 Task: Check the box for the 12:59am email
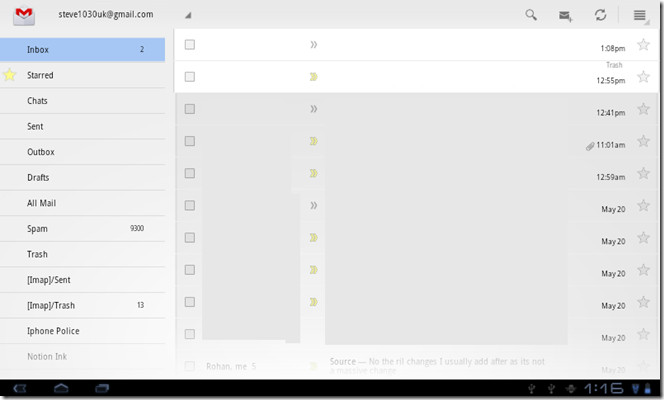coord(190,173)
